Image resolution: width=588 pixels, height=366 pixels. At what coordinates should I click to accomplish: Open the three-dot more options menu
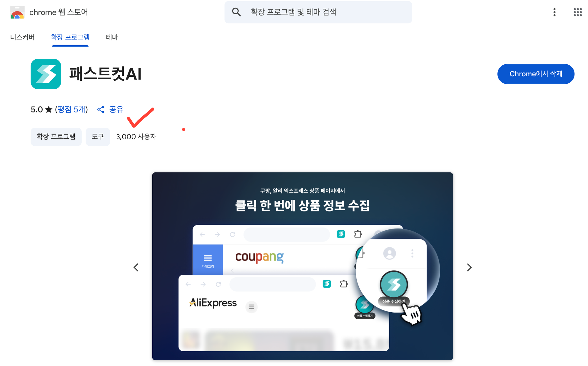click(x=554, y=12)
